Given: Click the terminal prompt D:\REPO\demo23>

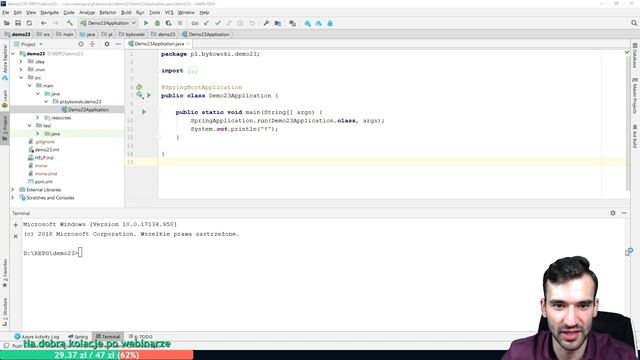Looking at the screenshot, I should [50, 253].
